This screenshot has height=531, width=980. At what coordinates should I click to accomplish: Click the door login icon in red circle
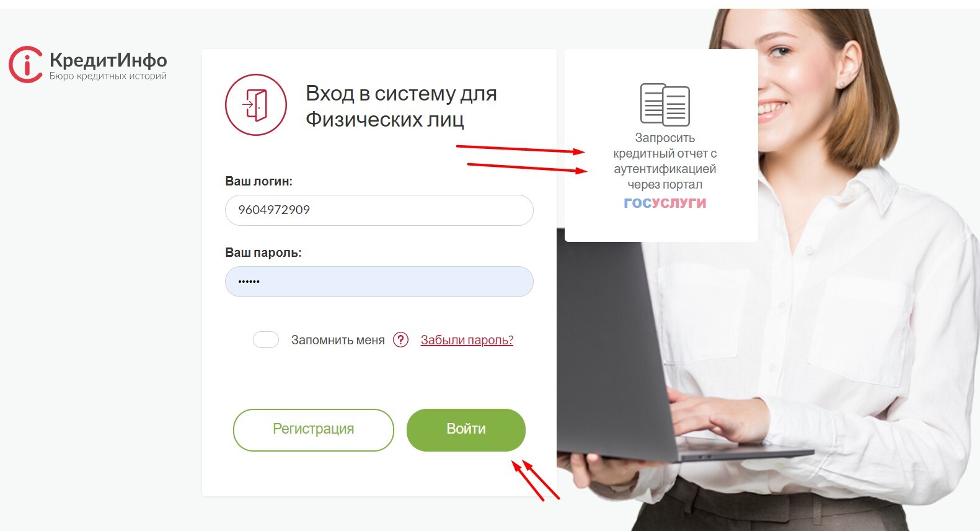pos(256,105)
